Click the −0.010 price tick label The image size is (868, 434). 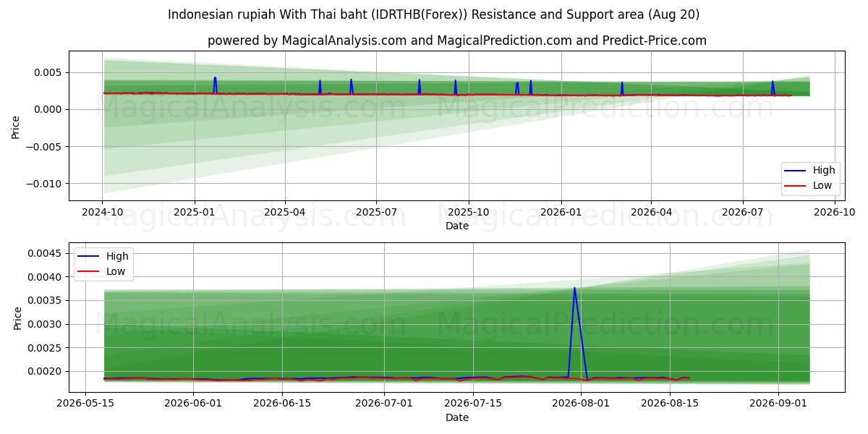click(45, 184)
